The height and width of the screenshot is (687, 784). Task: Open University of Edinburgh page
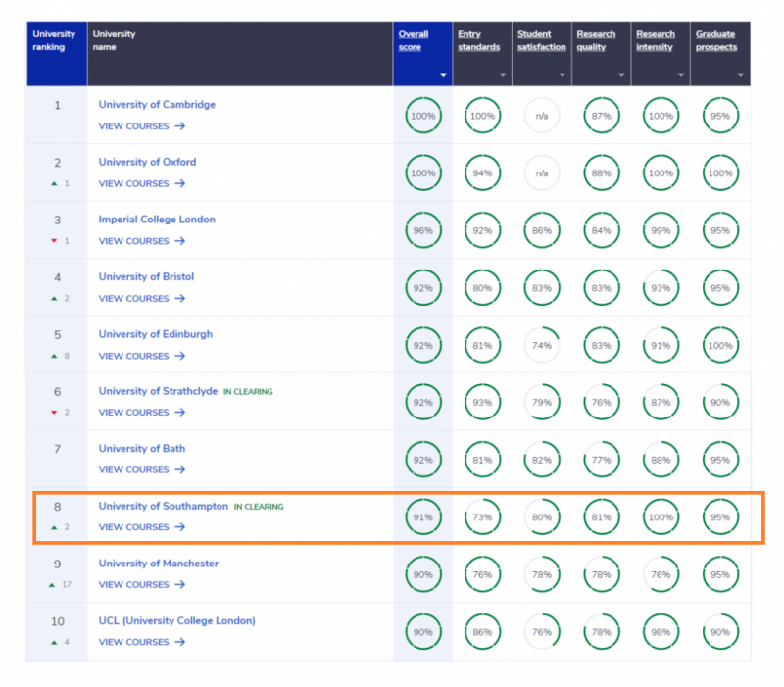coord(156,334)
